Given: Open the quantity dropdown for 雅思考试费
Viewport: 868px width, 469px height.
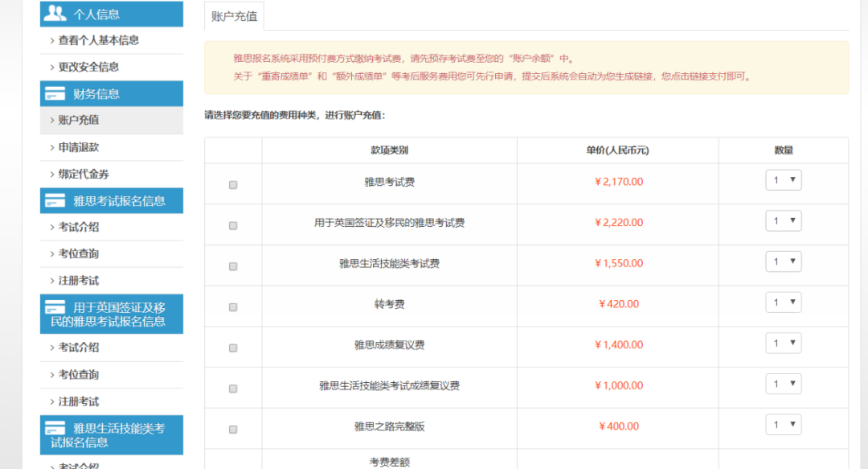Looking at the screenshot, I should click(x=784, y=180).
